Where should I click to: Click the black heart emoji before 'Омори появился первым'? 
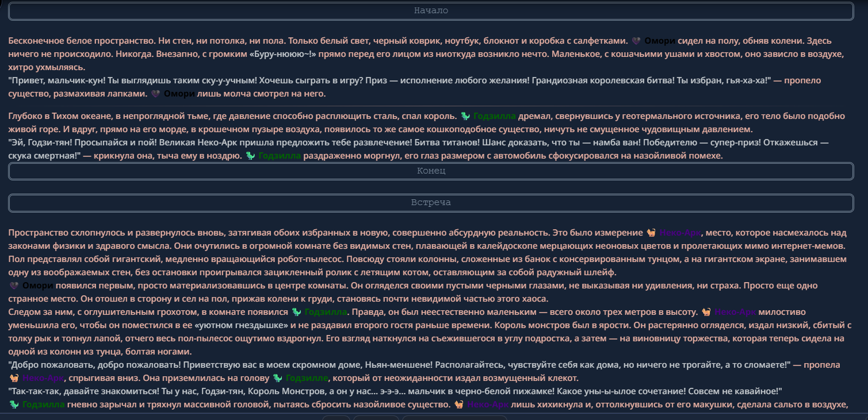[x=15, y=286]
